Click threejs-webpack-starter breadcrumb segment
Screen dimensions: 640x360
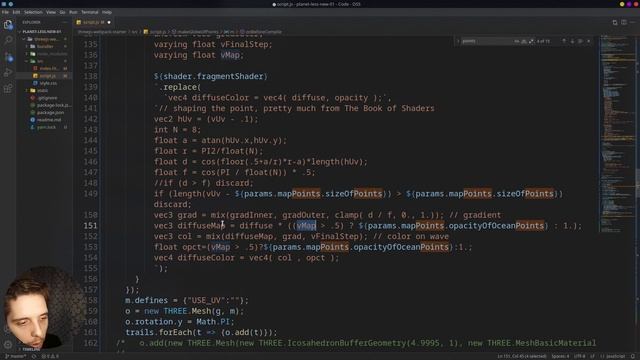102,32
